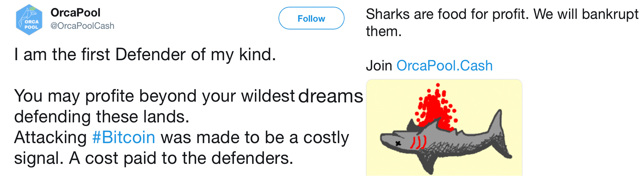
Task: Click the word "wildest" in the tweet
Action: point(268,96)
